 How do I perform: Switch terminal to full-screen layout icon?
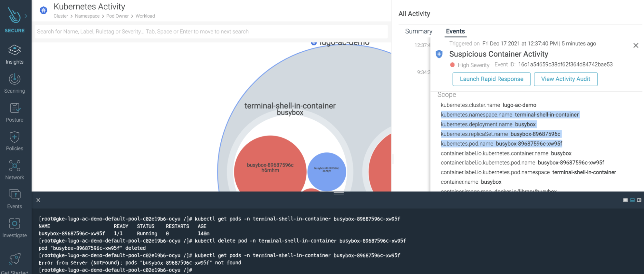tap(625, 200)
